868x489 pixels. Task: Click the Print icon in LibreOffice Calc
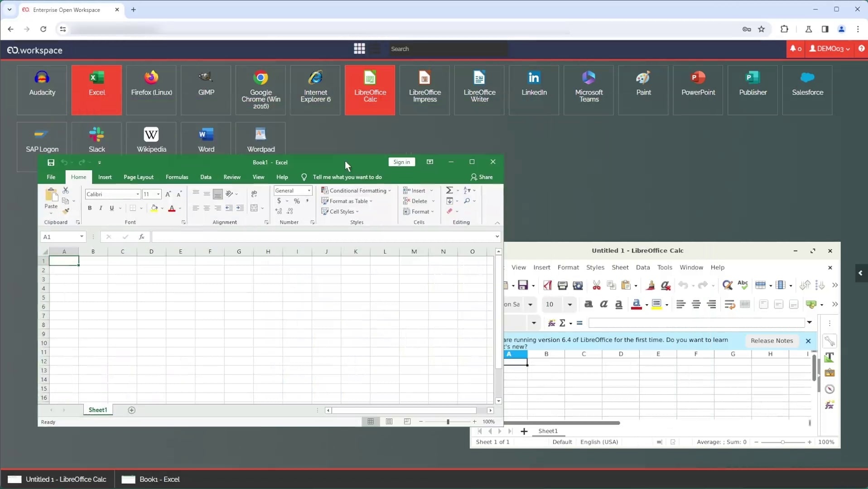point(562,285)
